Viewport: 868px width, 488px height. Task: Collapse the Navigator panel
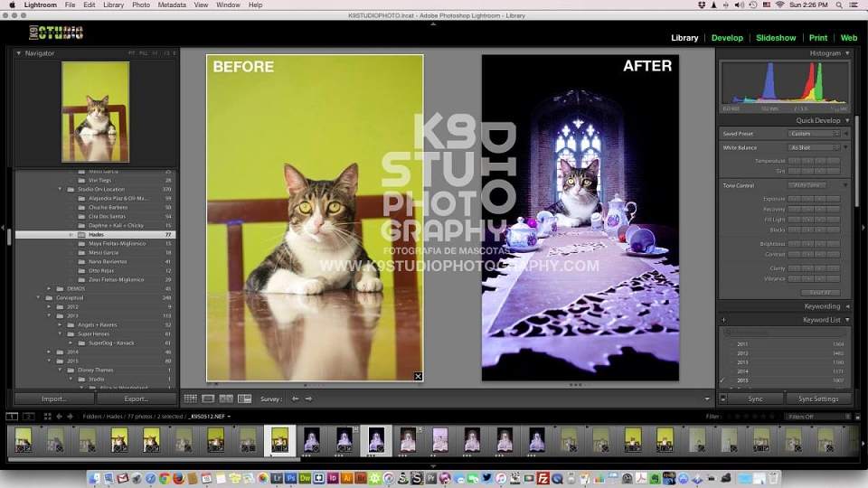pyautogui.click(x=19, y=53)
